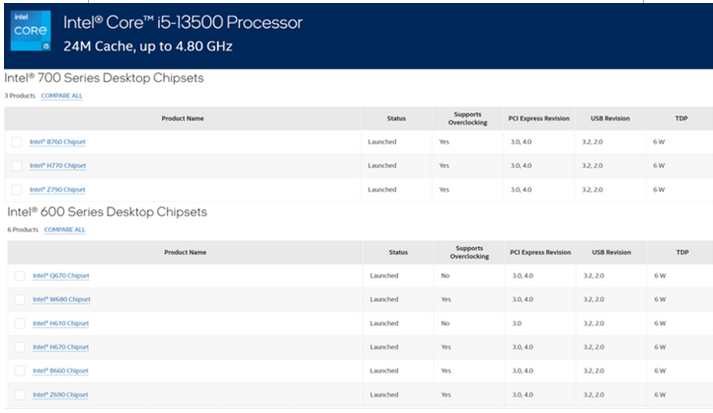Click PCI Express Revision header in 700 Series table

pyautogui.click(x=539, y=118)
